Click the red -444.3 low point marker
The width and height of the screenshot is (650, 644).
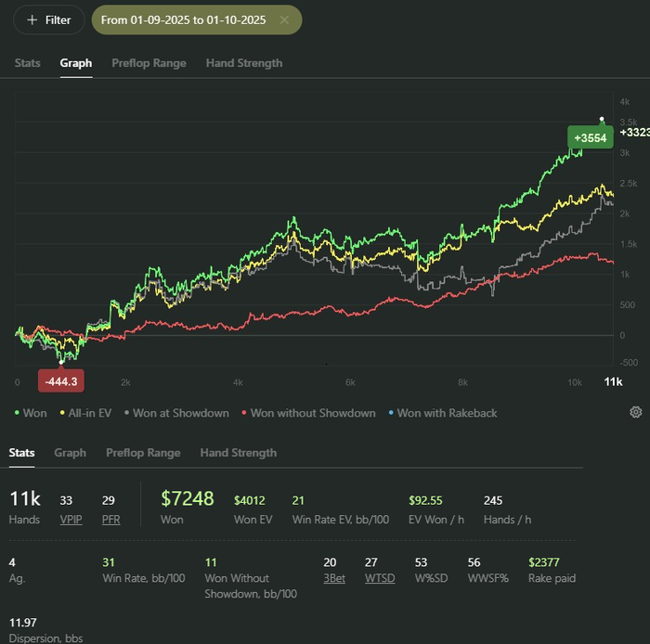pos(62,380)
